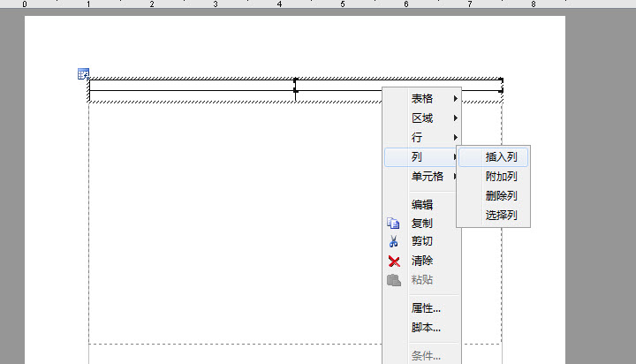The width and height of the screenshot is (636, 364).
Task: Expand the arrow next to 表格
Action: [456, 99]
